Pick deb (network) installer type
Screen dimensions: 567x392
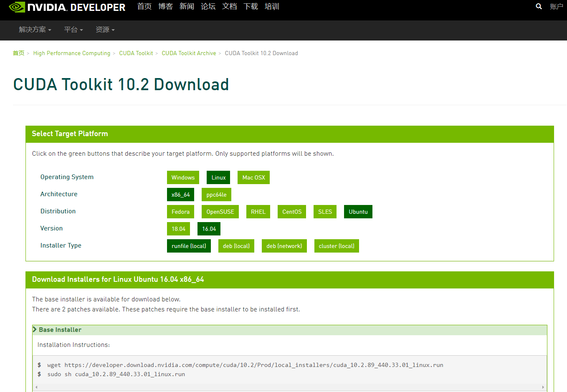[284, 246]
